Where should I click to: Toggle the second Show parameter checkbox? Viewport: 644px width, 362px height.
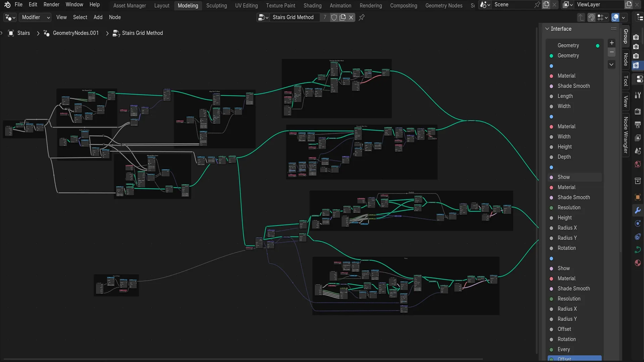563,268
